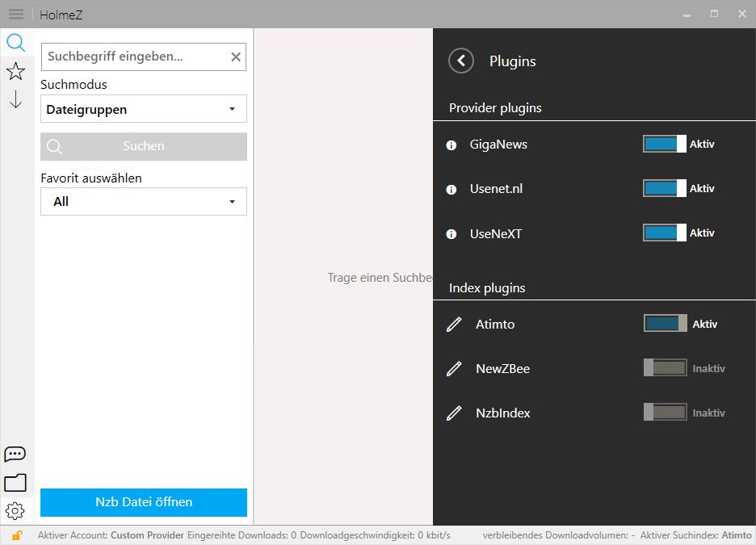Screen dimensions: 756x545
Task: Go back from the Plugins panel
Action: tap(461, 61)
